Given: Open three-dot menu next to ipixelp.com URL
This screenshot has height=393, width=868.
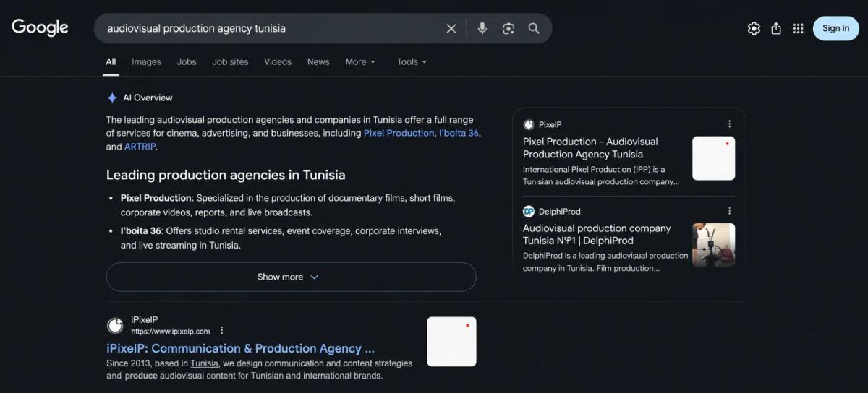Looking at the screenshot, I should point(222,331).
